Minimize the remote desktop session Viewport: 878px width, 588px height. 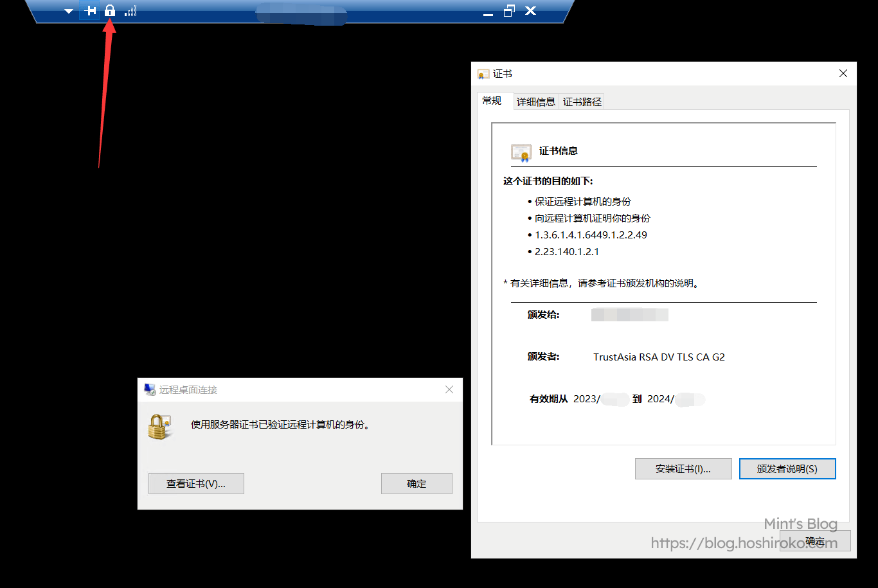pos(488,12)
